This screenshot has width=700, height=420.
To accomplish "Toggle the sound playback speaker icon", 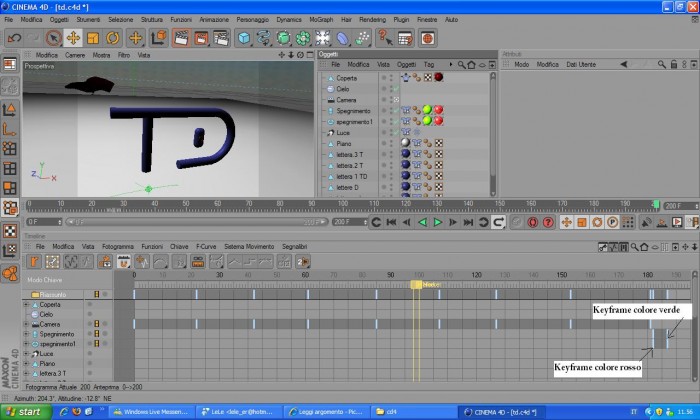I will coord(646,222).
